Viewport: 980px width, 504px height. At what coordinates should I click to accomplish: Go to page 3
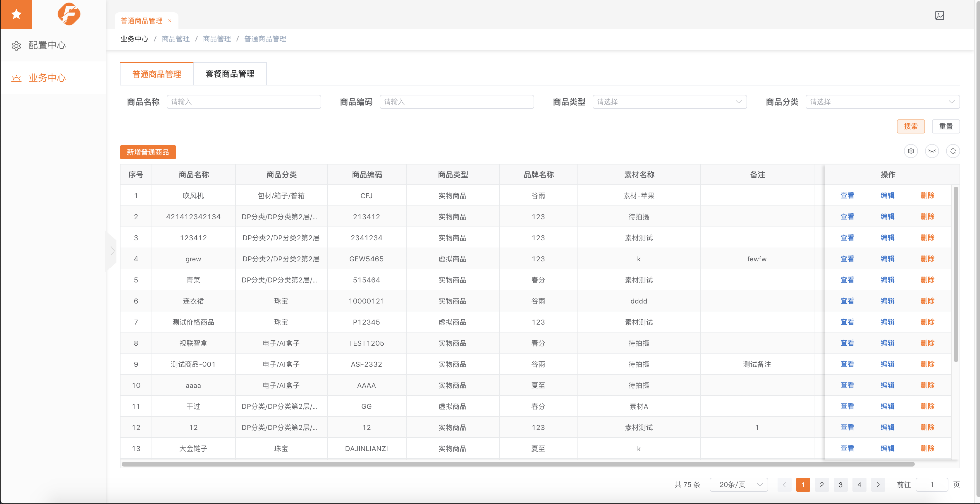pyautogui.click(x=840, y=485)
